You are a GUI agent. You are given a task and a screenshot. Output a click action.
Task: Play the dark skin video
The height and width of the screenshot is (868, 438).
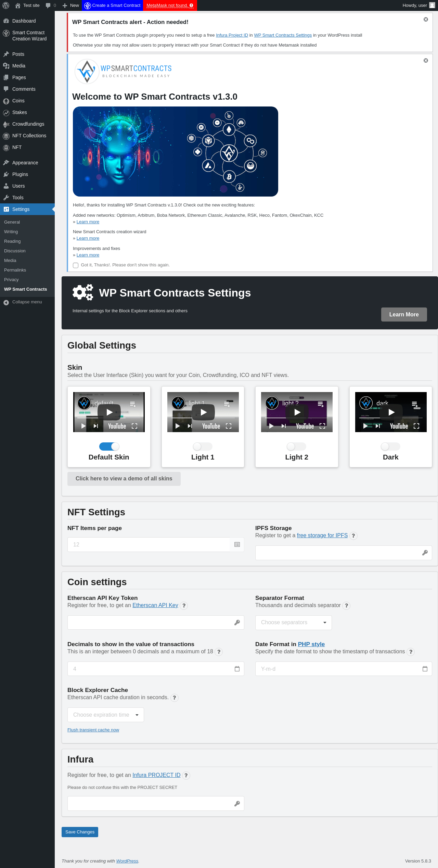click(x=391, y=412)
